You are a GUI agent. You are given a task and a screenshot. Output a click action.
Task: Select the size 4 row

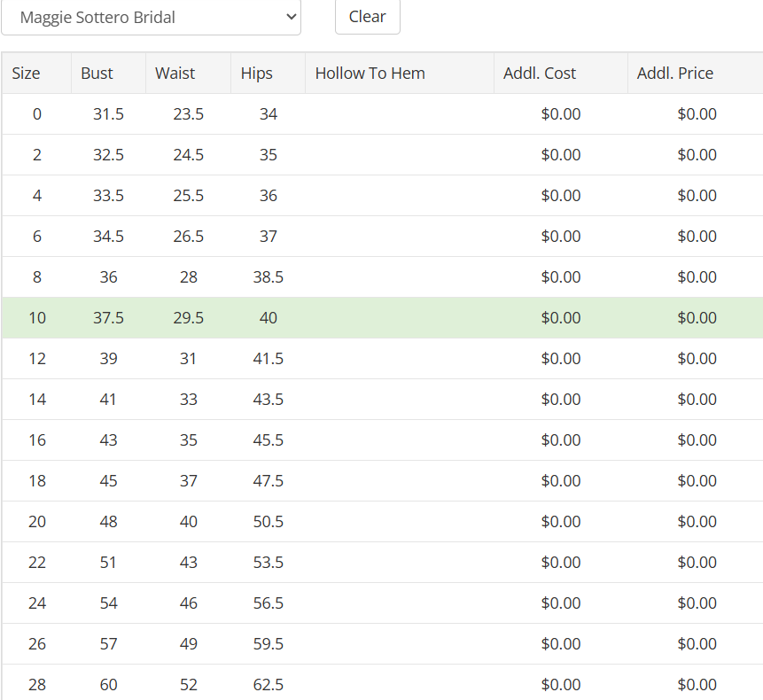[x=383, y=196]
